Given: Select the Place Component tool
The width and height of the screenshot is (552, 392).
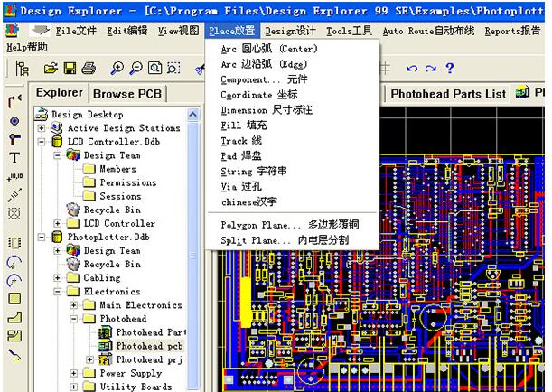Looking at the screenshot, I should point(14,242).
